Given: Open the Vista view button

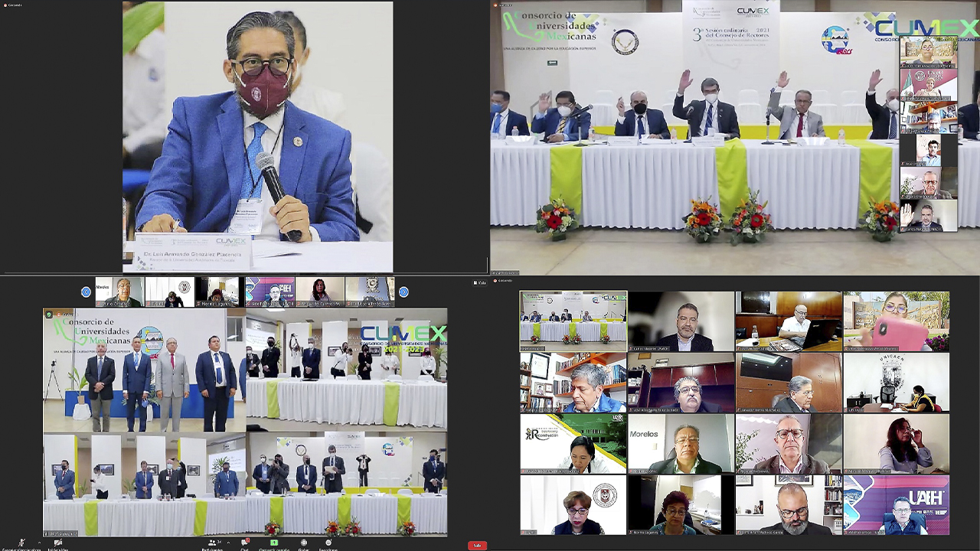Looking at the screenshot, I should (x=479, y=282).
